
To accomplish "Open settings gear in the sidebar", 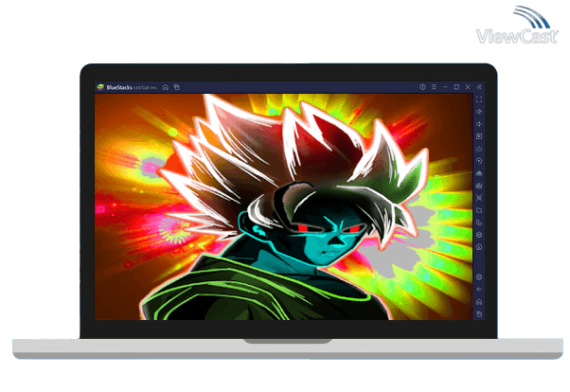I will (x=479, y=277).
